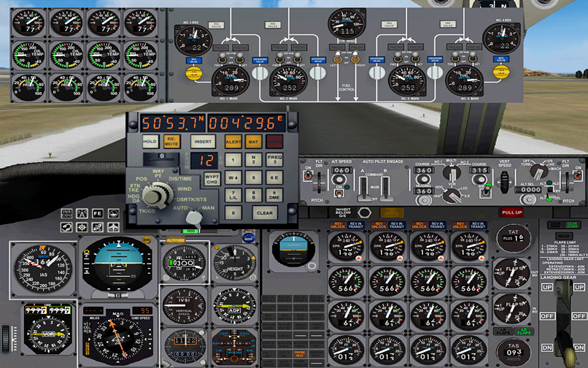Flip the AUTO/MAN switch on the INS
This screenshot has height=368, width=588.
[194, 217]
